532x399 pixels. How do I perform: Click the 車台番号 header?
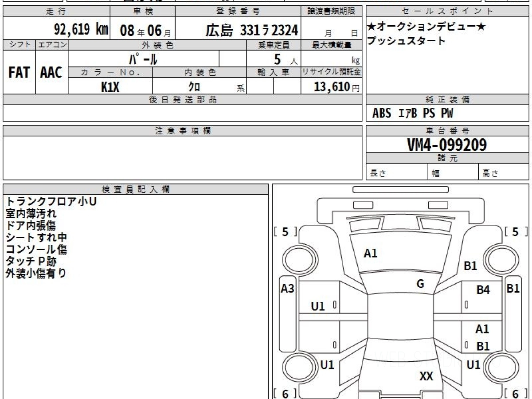click(x=447, y=131)
